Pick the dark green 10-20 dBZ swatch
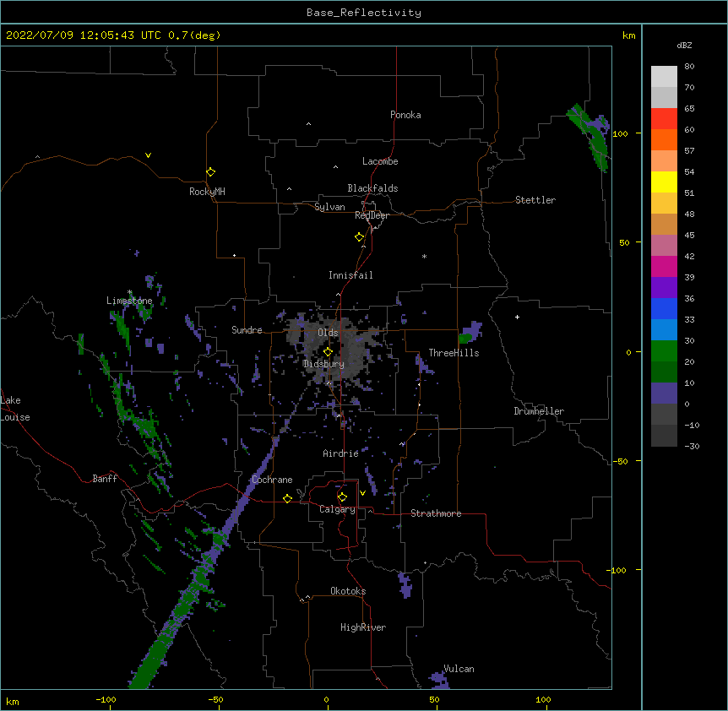This screenshot has height=711, width=728. pos(664,372)
